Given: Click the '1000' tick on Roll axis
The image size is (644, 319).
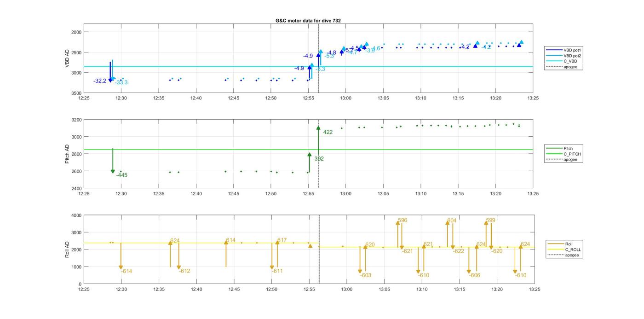Looking at the screenshot, I should [x=76, y=267].
